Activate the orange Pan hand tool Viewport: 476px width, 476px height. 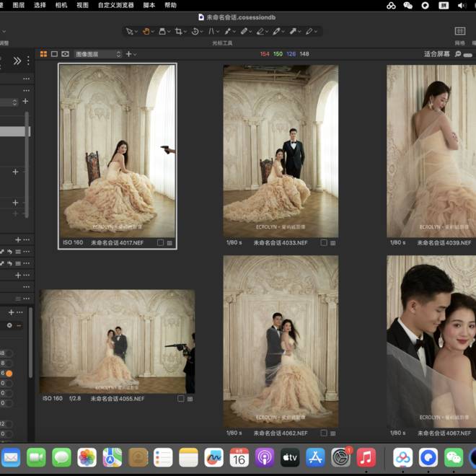[146, 31]
